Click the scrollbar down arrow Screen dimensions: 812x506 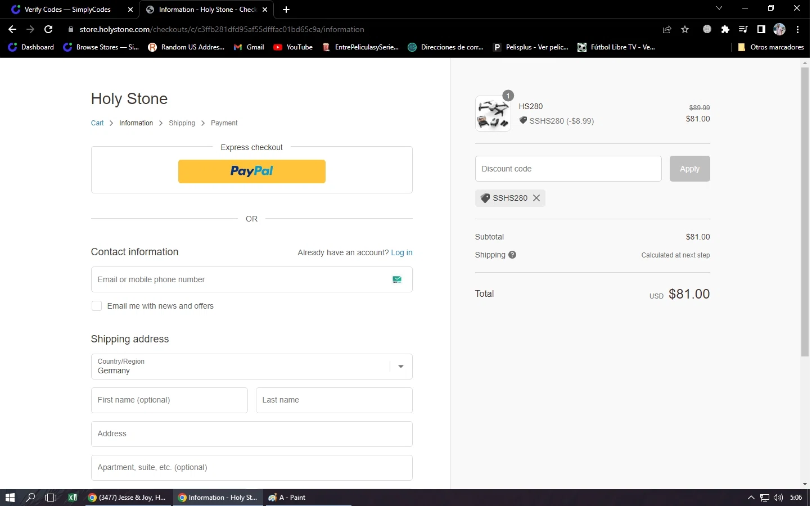pos(805,484)
